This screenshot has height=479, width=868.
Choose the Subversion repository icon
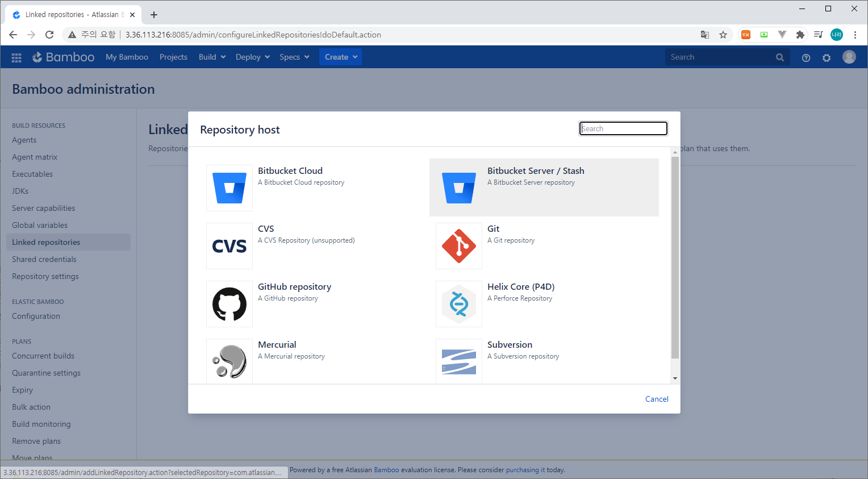pyautogui.click(x=459, y=361)
